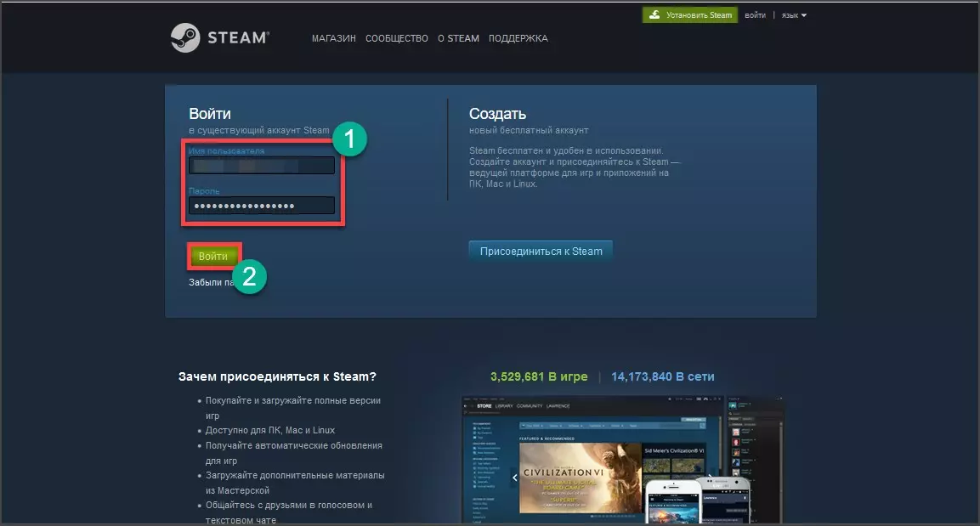
Task: Click into the Пароль password field
Action: pyautogui.click(x=262, y=206)
